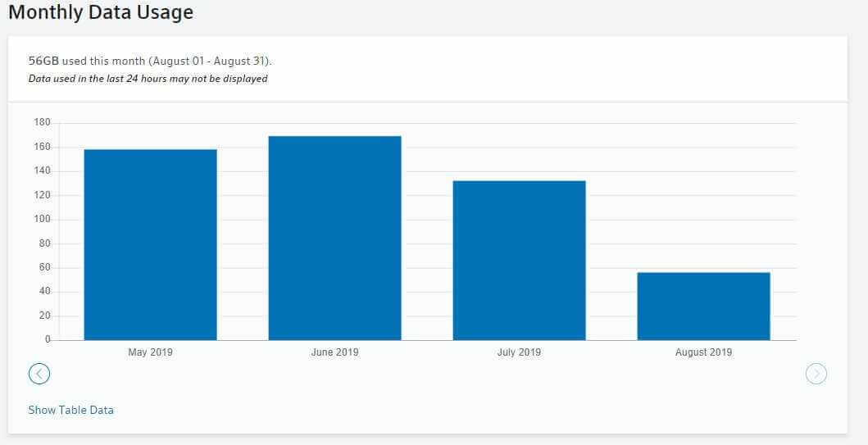This screenshot has width=868, height=445.
Task: Select the May 2019 usage bar
Action: click(150, 244)
